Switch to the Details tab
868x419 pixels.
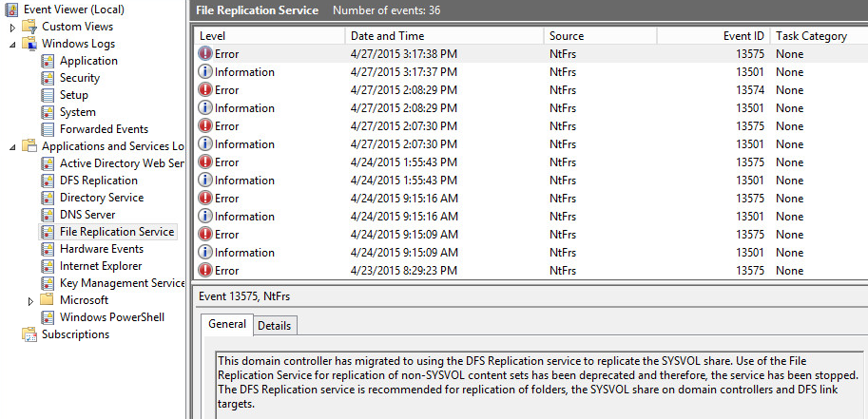(275, 325)
